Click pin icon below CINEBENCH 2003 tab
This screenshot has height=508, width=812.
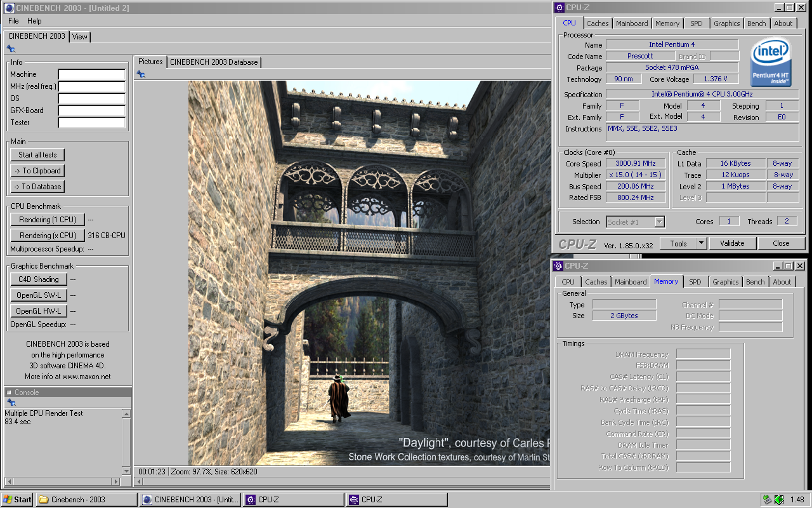pyautogui.click(x=11, y=48)
